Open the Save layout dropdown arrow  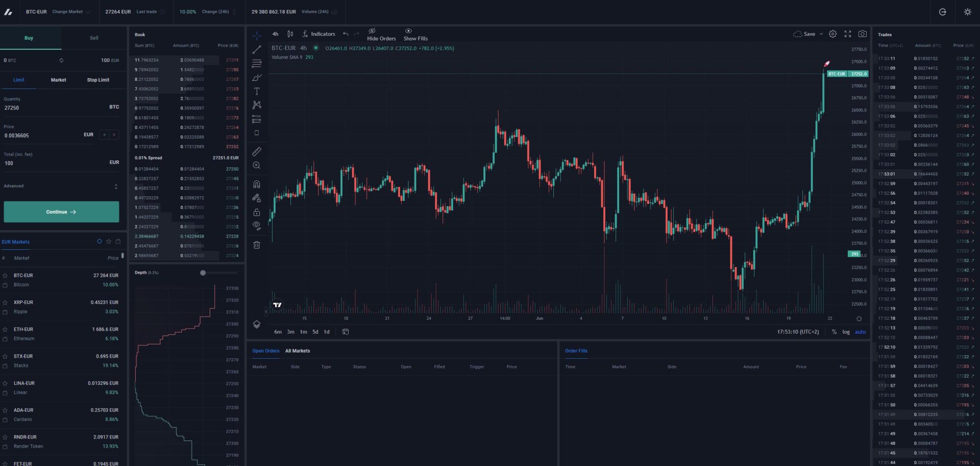tap(821, 34)
